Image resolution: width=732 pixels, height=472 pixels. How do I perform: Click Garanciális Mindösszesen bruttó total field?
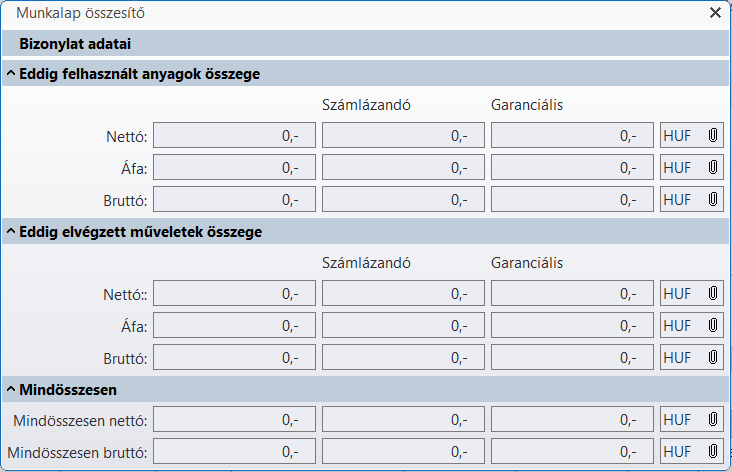tap(572, 452)
